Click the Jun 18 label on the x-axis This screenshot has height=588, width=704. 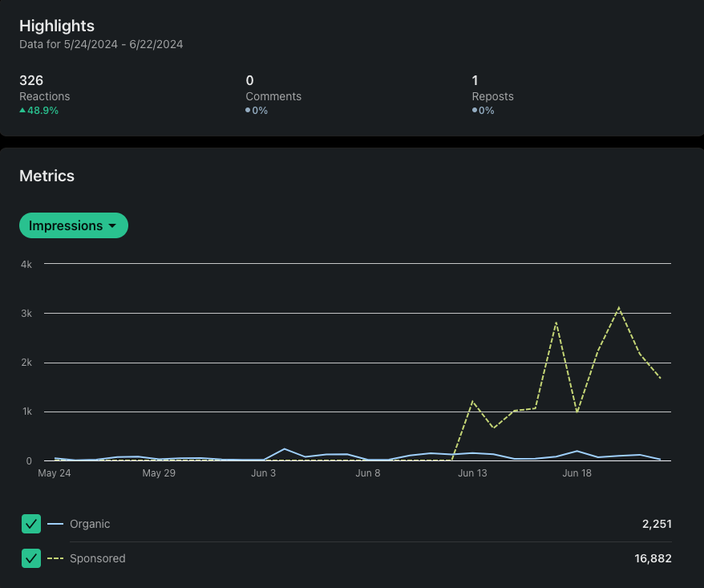[577, 473]
